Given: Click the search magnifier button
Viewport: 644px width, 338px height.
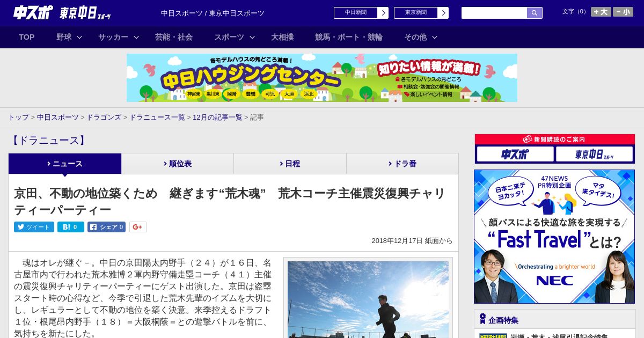Looking at the screenshot, I should tap(535, 13).
